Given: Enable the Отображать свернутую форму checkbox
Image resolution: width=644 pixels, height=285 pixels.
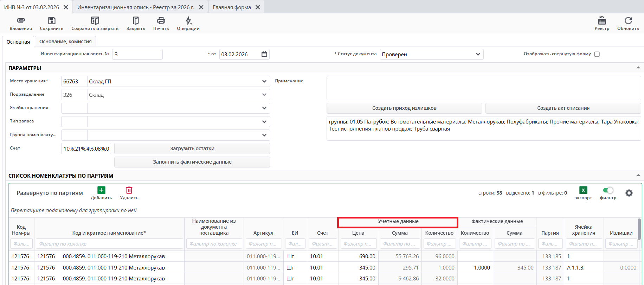Looking at the screenshot, I should 597,54.
